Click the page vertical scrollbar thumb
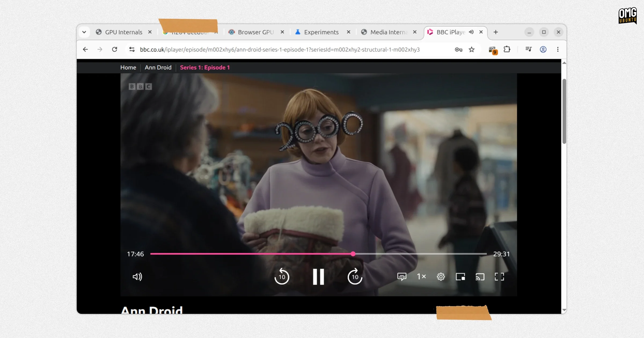The width and height of the screenshot is (644, 338). pos(564,111)
